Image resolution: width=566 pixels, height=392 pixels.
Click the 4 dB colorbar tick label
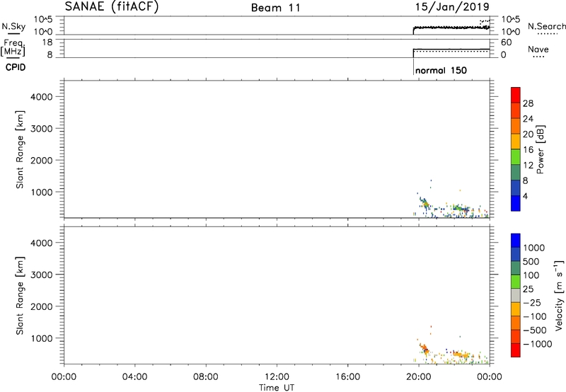tap(525, 196)
